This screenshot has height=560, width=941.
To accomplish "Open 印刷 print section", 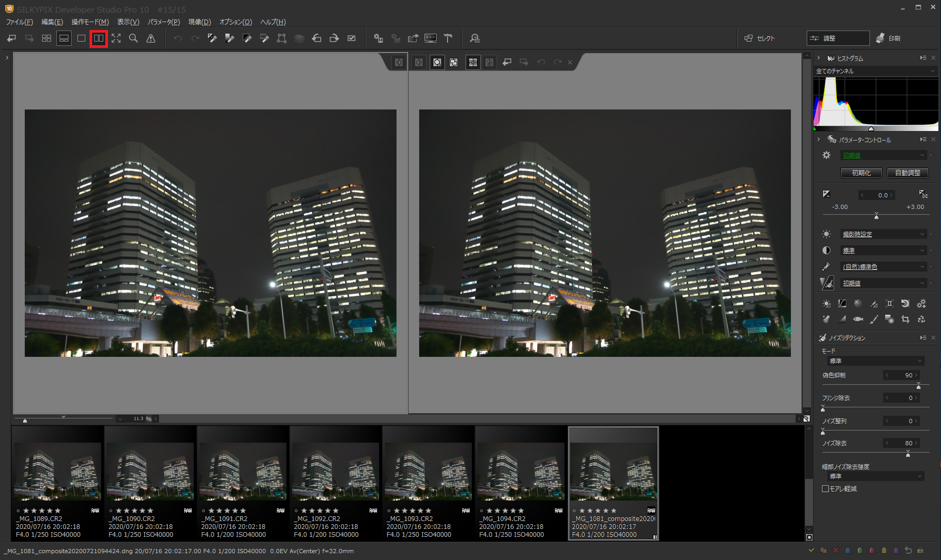I will [888, 38].
